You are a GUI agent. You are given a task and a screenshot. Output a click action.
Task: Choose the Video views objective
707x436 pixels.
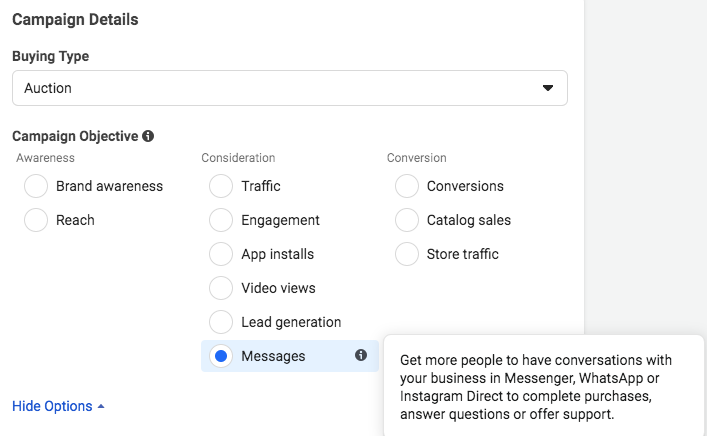[x=221, y=288]
